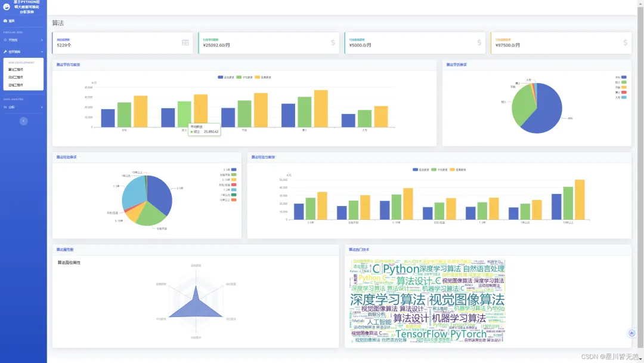Toggle 硕士 legend in education pie chart
The width and height of the screenshot is (644, 363).
tap(621, 82)
